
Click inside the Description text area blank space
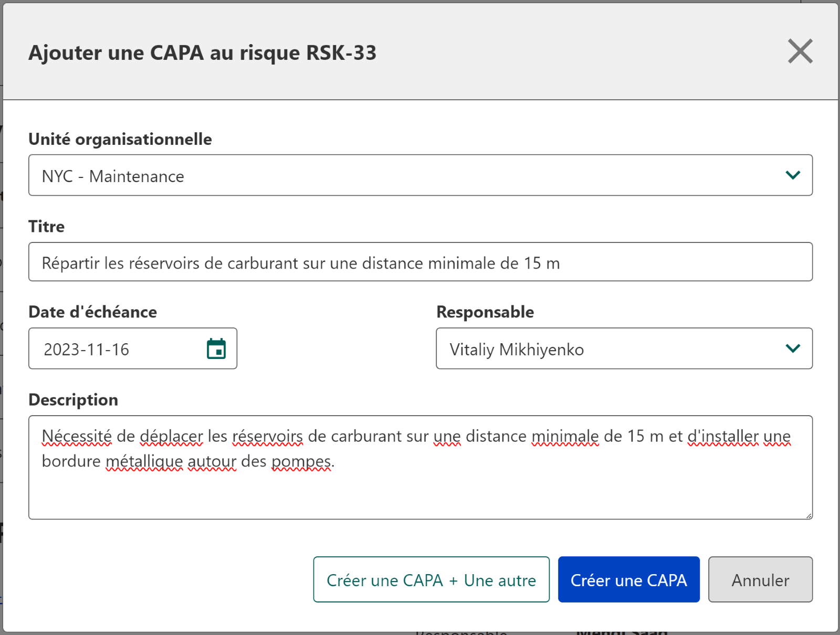pyautogui.click(x=421, y=493)
